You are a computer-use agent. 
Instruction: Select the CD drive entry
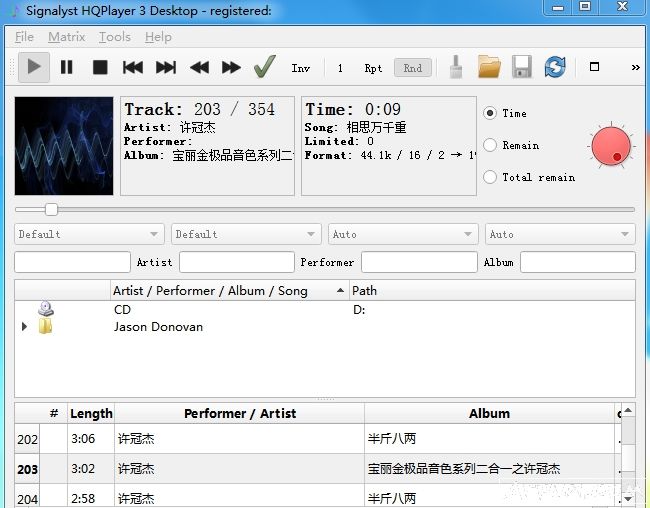[122, 309]
